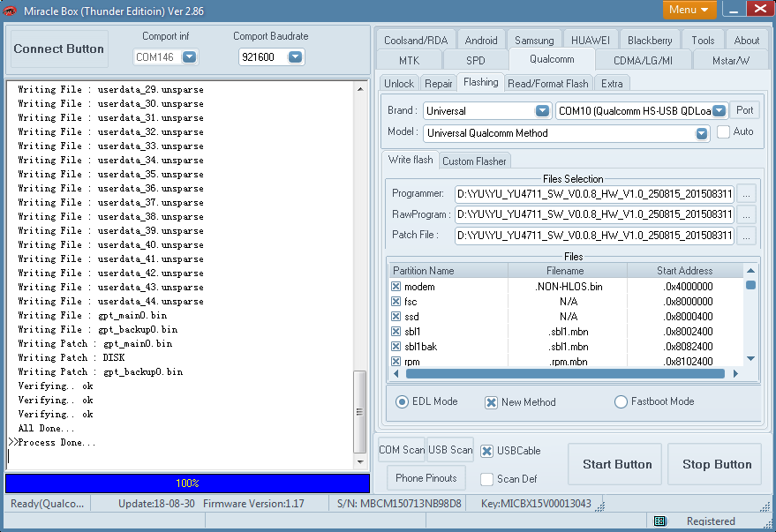Viewport: 776px width, 532px height.
Task: Switch to the MTK tab
Action: 410,60
